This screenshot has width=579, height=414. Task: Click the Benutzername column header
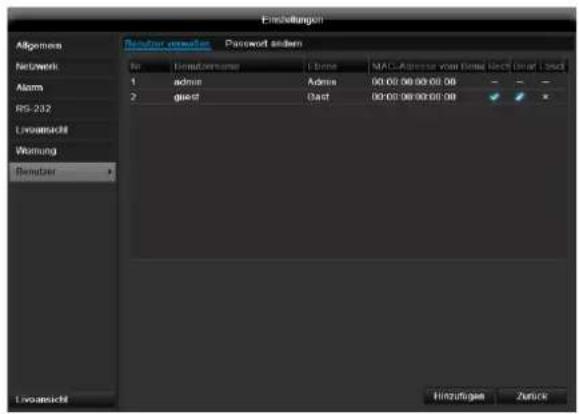(x=207, y=67)
